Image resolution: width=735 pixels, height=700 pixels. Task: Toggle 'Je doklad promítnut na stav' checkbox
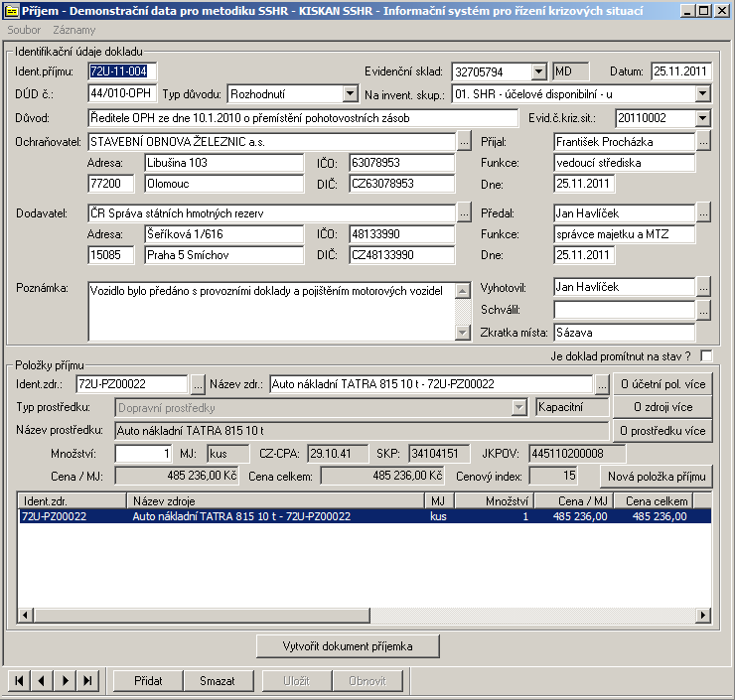click(x=706, y=356)
